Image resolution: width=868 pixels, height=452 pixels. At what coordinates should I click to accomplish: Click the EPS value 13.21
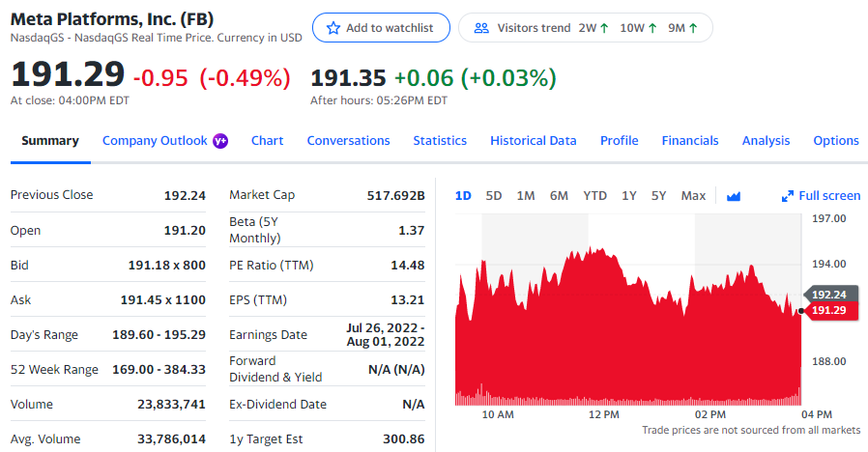tap(408, 300)
